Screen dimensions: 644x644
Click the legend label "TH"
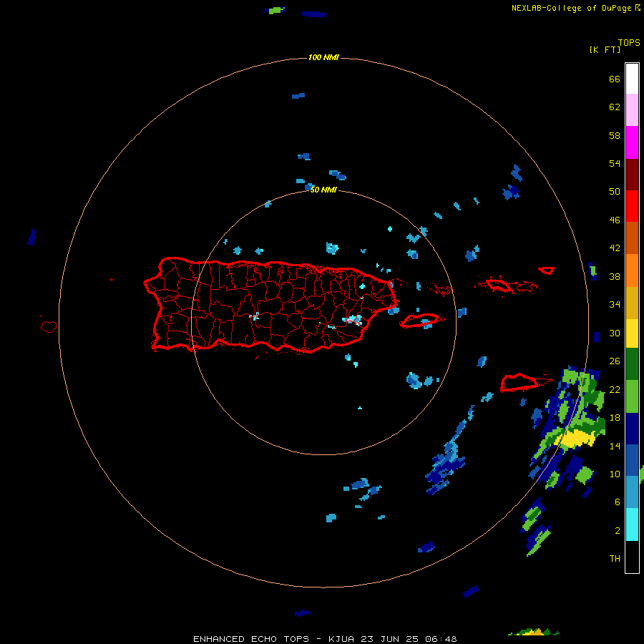615,559
